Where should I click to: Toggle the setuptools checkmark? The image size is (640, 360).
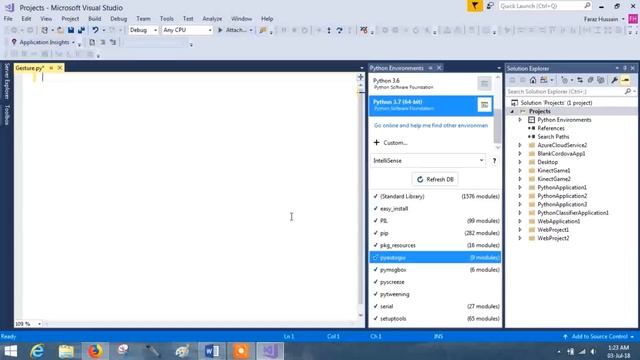[376, 318]
